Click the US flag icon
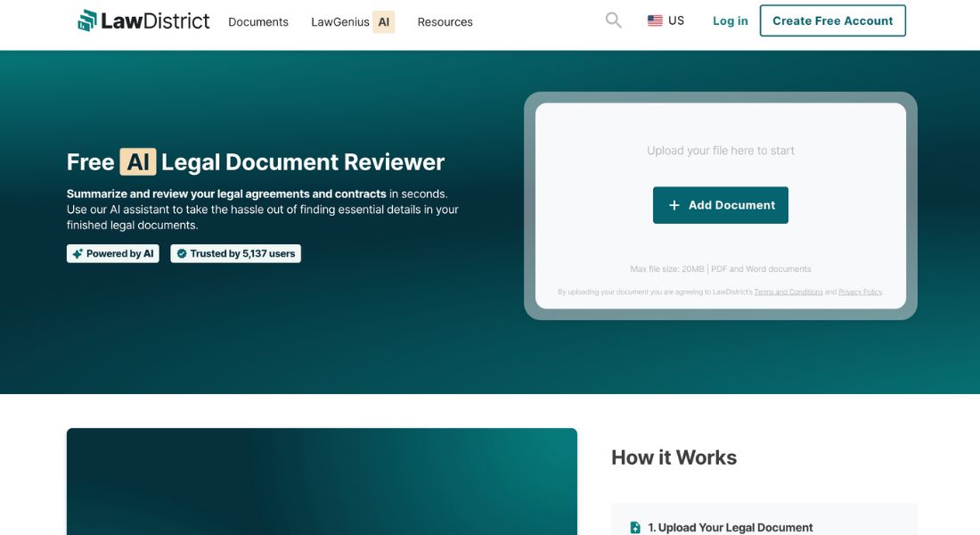The width and height of the screenshot is (980, 535). 655,21
